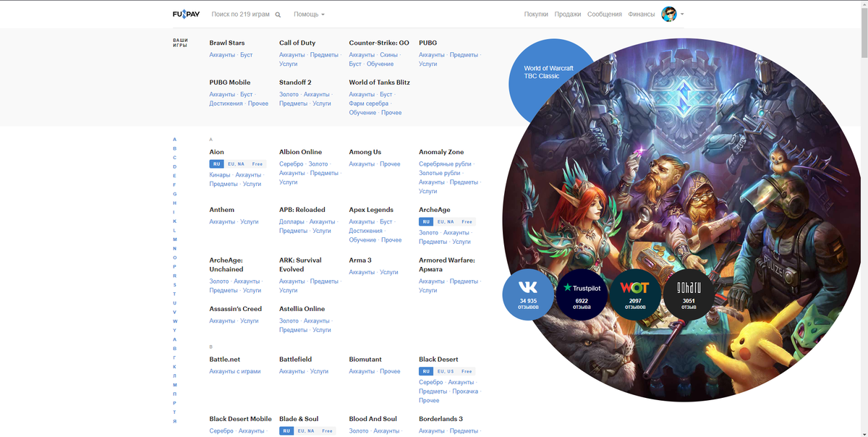Open Brawl Stars Буст link
This screenshot has width=868, height=437.
pos(247,55)
